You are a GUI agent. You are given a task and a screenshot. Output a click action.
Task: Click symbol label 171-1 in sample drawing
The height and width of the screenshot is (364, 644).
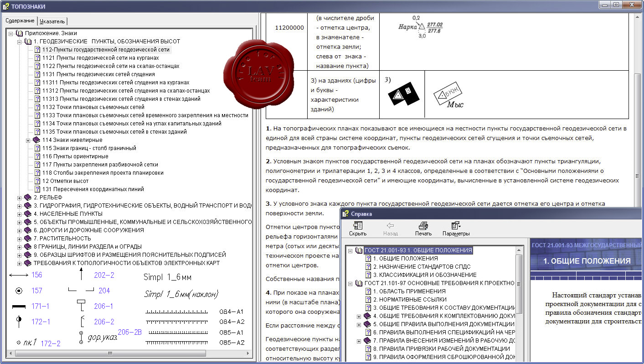point(41,306)
